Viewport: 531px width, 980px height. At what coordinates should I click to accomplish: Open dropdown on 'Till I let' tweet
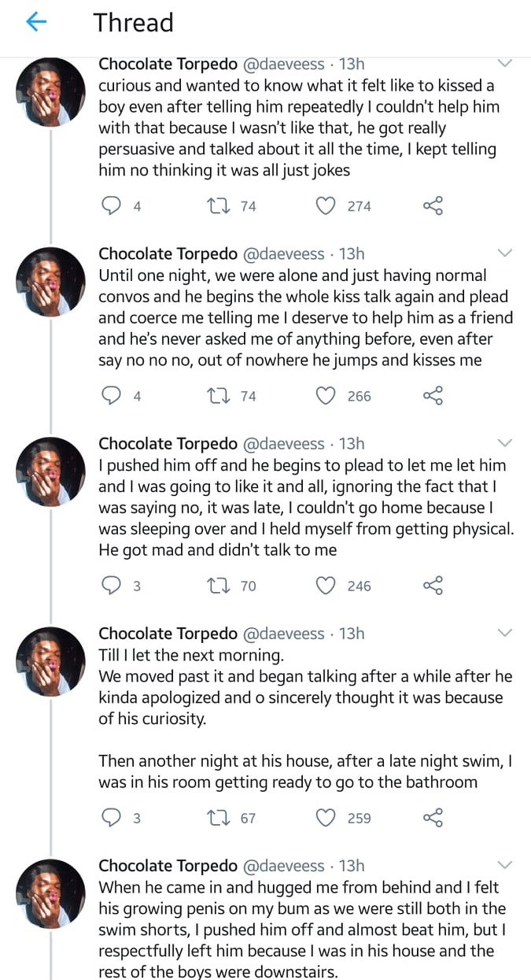coord(505,633)
